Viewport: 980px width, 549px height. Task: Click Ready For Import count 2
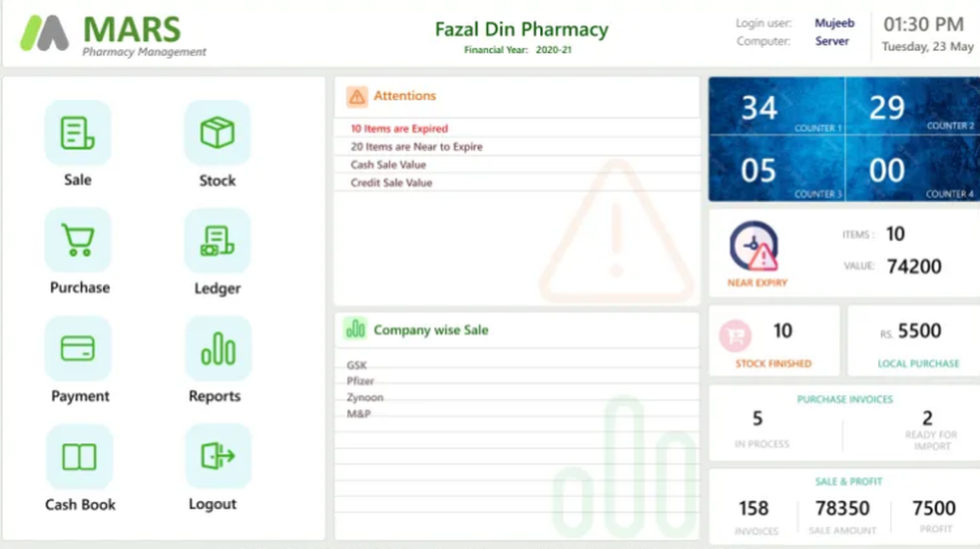(x=927, y=418)
